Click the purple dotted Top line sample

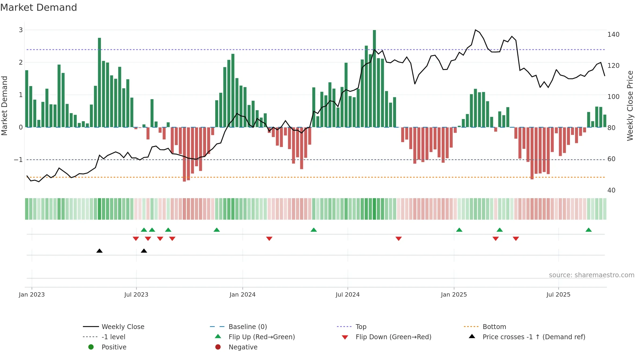(x=344, y=327)
